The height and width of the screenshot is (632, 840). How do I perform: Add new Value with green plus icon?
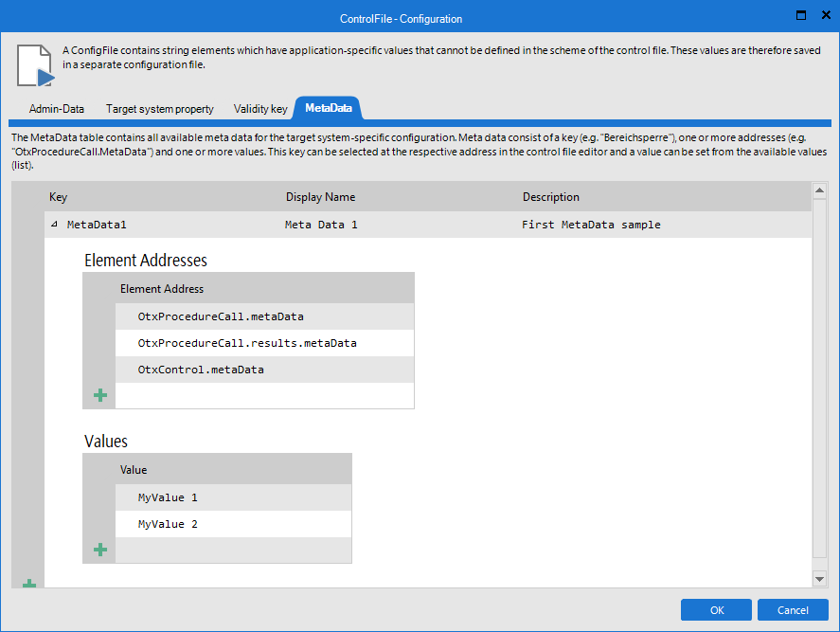(x=100, y=550)
